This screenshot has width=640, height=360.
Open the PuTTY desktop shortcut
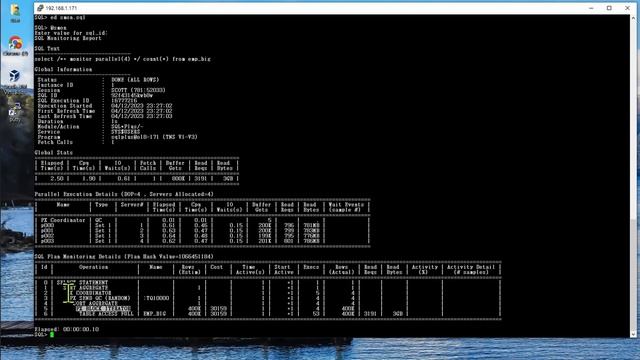pos(15,112)
